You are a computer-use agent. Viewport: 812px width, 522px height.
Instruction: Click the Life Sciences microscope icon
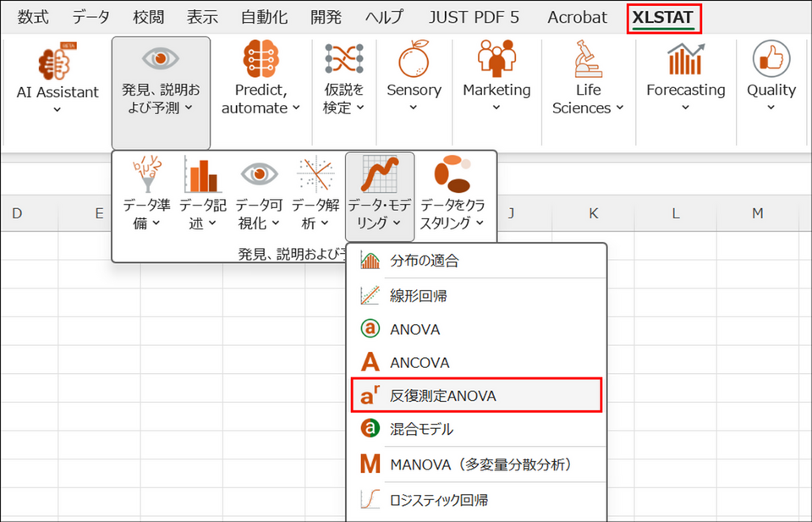pos(588,59)
